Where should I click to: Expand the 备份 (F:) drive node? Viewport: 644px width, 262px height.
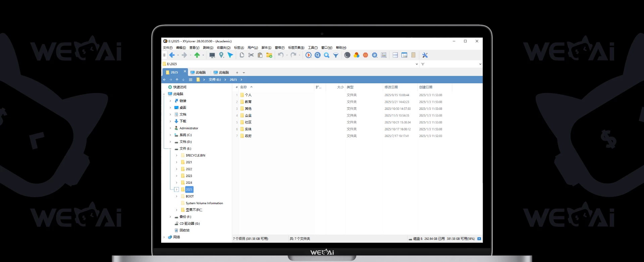pyautogui.click(x=170, y=217)
